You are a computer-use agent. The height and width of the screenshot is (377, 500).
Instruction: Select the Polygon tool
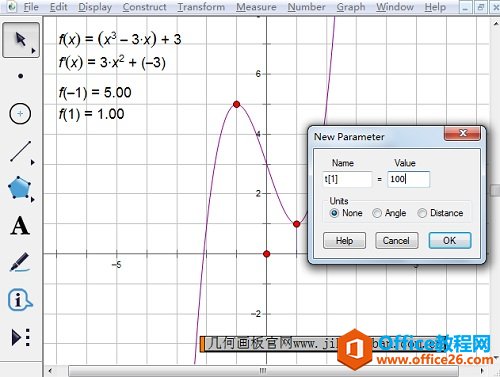pos(19,188)
